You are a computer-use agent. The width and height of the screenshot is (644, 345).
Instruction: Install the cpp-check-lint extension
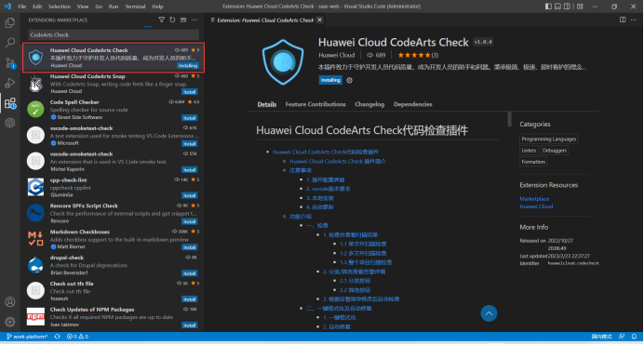pyautogui.click(x=189, y=195)
